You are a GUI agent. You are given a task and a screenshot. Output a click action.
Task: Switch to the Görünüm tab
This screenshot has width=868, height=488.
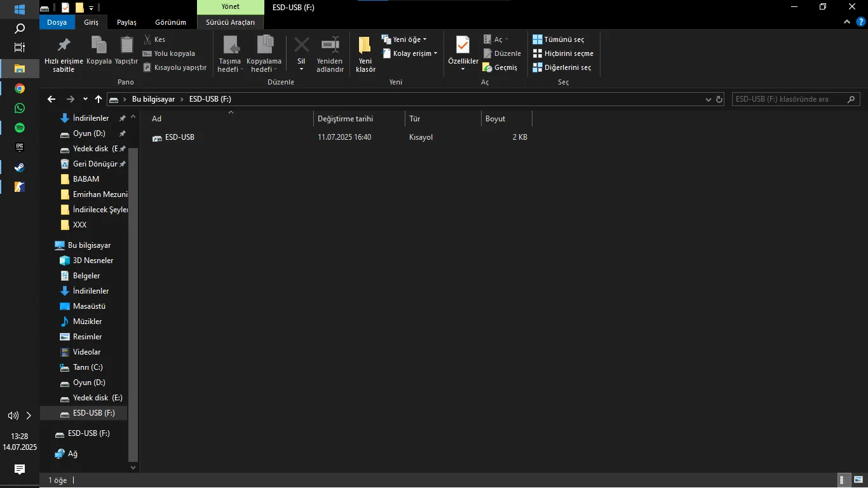171,22
